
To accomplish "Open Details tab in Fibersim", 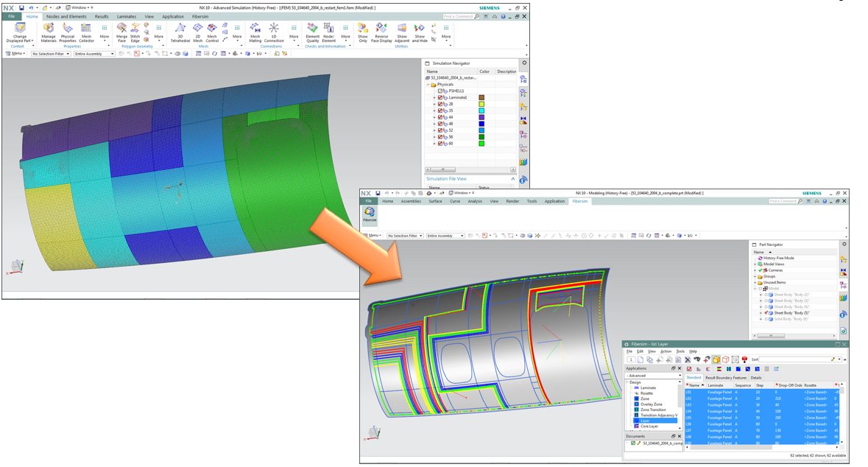I will pyautogui.click(x=755, y=378).
